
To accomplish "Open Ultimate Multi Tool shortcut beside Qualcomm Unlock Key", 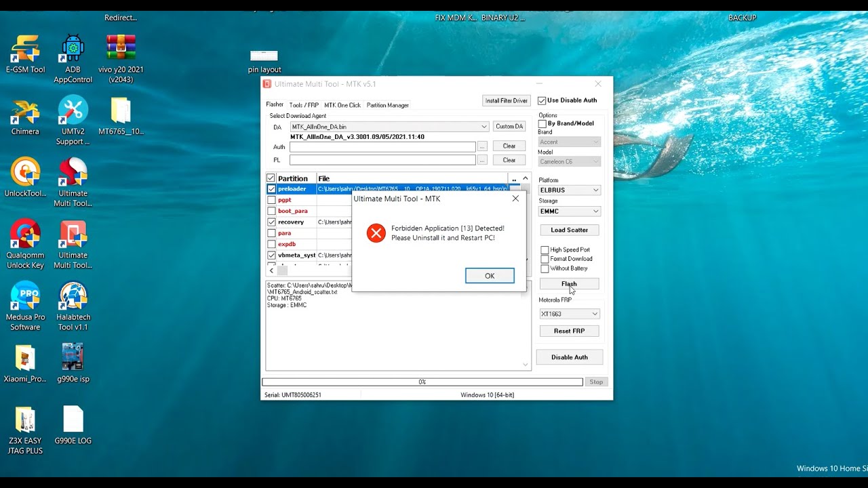I will [x=73, y=244].
